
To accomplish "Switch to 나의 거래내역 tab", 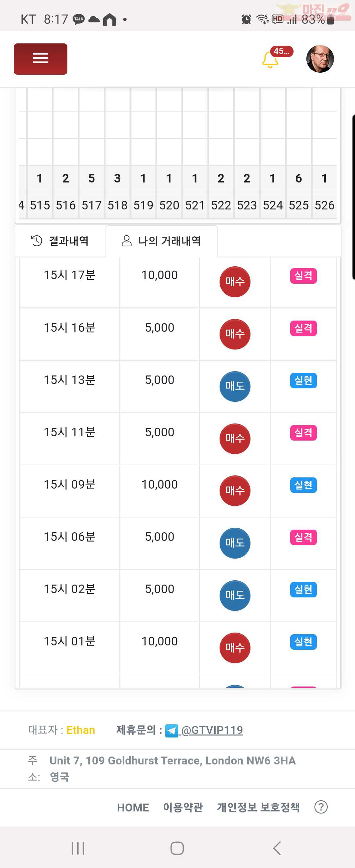I will click(x=161, y=241).
